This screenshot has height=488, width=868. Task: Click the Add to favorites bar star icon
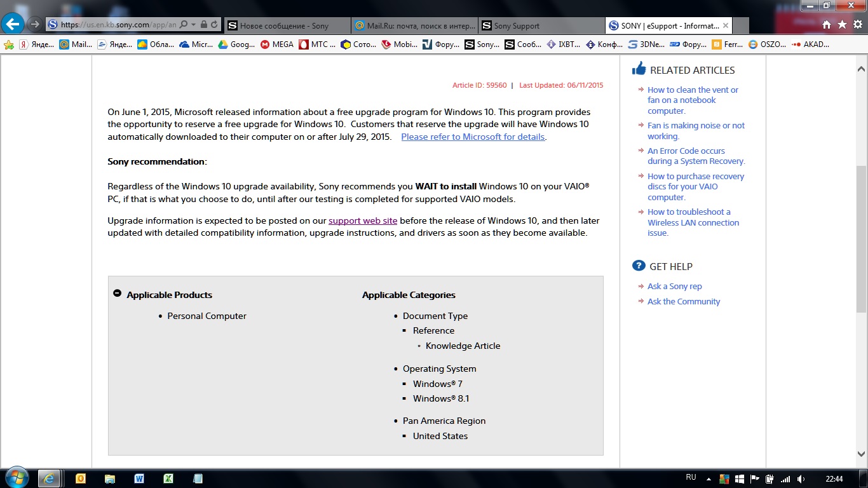[x=9, y=44]
